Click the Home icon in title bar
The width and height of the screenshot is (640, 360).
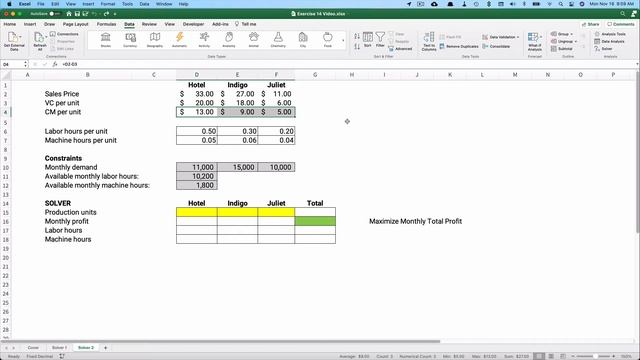pos(69,14)
